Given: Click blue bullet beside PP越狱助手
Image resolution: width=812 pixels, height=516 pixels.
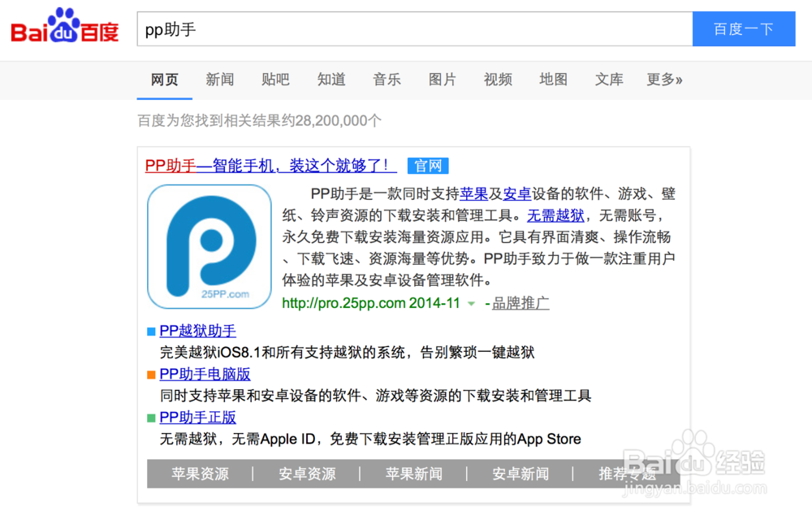Looking at the screenshot, I should point(151,332).
